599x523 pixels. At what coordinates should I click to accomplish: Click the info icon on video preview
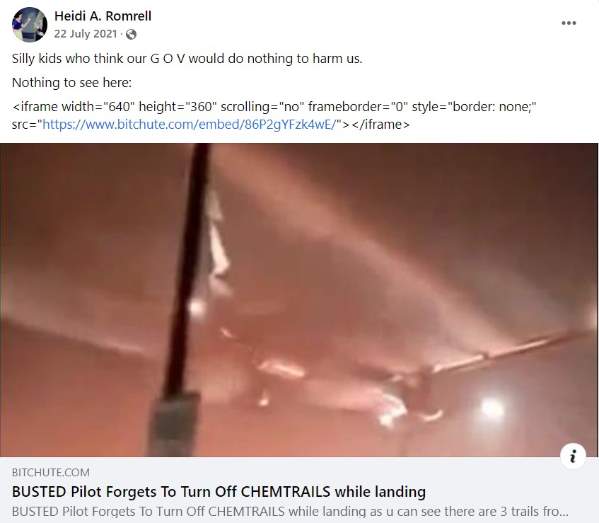point(572,455)
